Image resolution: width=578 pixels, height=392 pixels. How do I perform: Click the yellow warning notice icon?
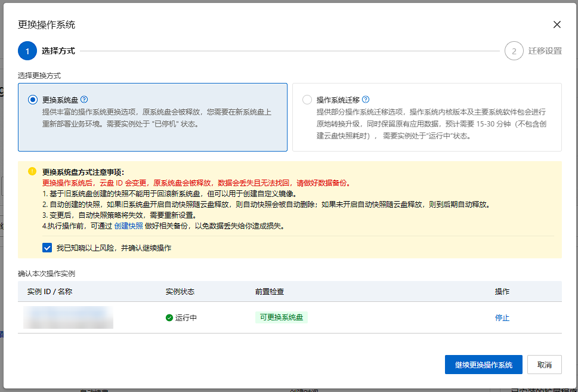click(x=32, y=171)
